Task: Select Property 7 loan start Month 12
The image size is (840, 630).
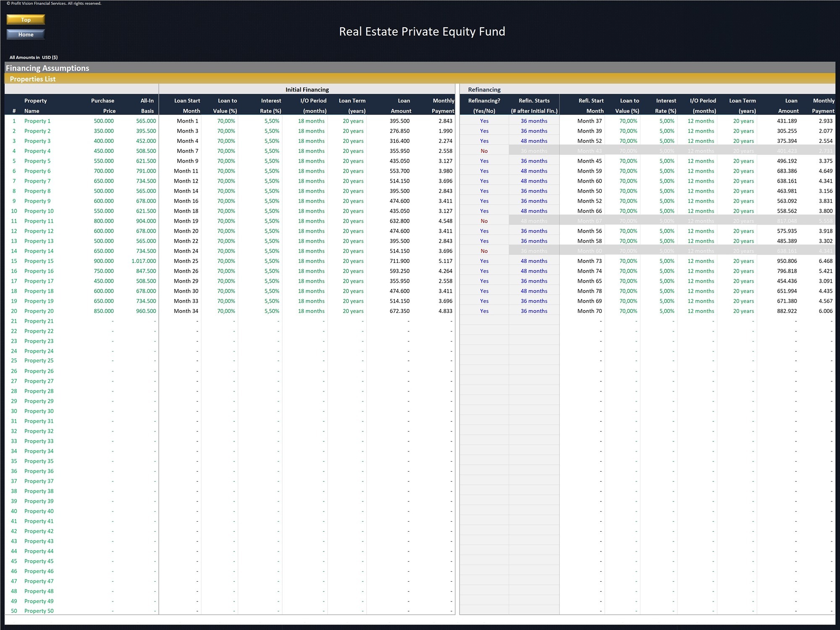Action: (186, 181)
